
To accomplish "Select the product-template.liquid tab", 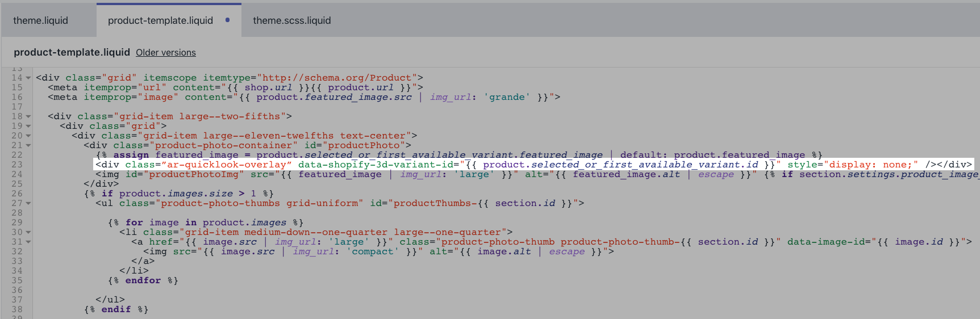I will click(160, 20).
